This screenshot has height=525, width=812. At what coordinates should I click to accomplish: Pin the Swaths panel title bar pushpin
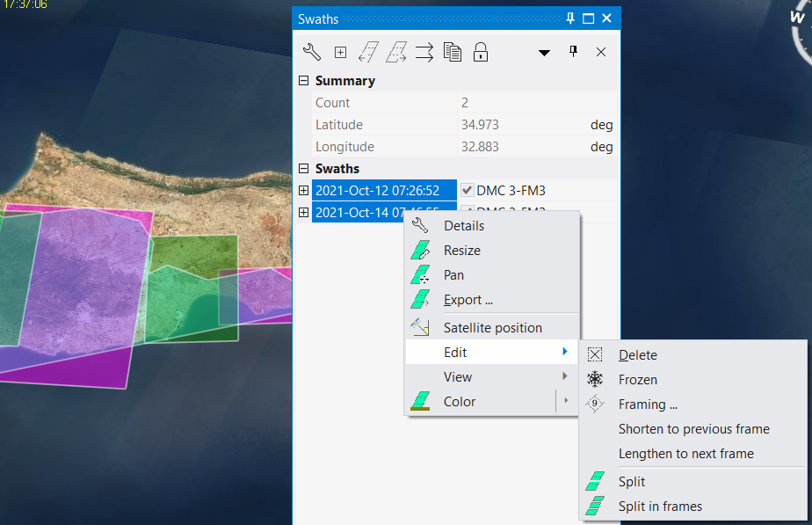coord(570,18)
